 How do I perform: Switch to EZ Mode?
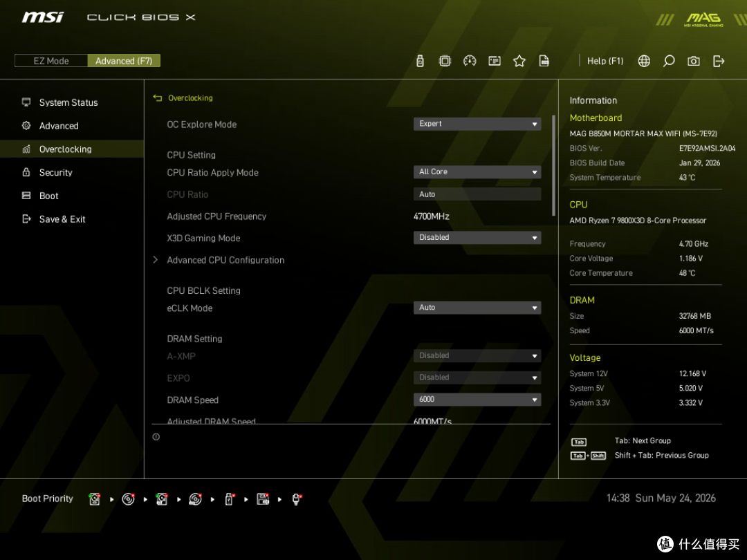[51, 61]
